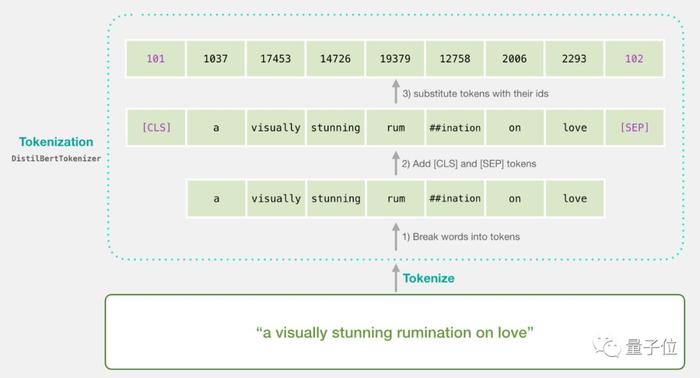Image resolution: width=700 pixels, height=378 pixels.
Task: Select 'visually' in the seven-token row without [CLS]
Action: (275, 199)
